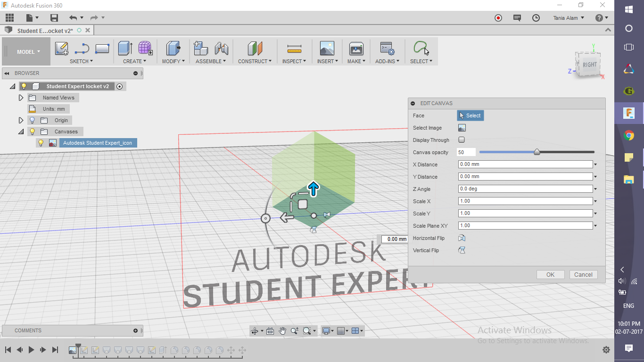Image resolution: width=644 pixels, height=362 pixels.
Task: Open timeline settings gear icon
Action: (606, 350)
